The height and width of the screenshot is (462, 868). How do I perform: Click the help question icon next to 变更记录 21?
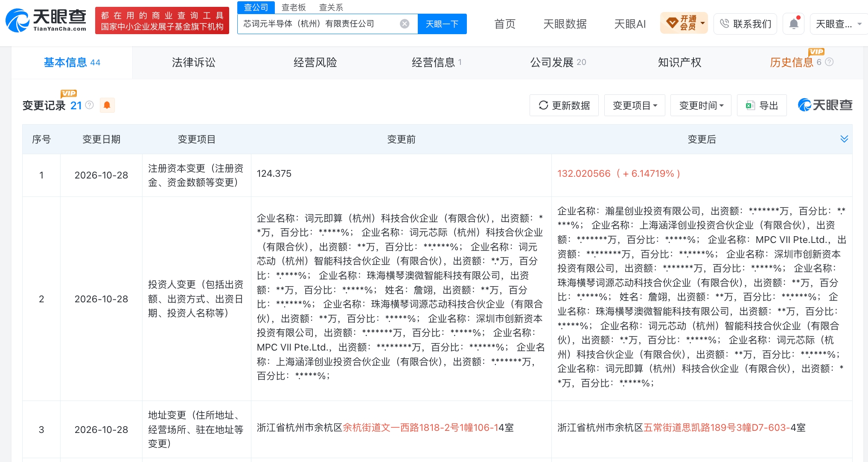(x=89, y=105)
